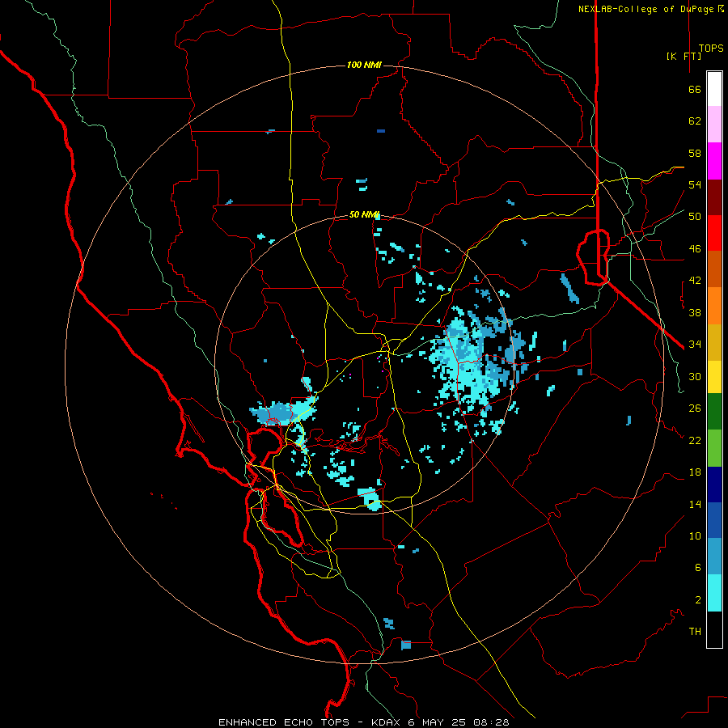
Task: Click the "30" legend value
Action: tap(695, 376)
